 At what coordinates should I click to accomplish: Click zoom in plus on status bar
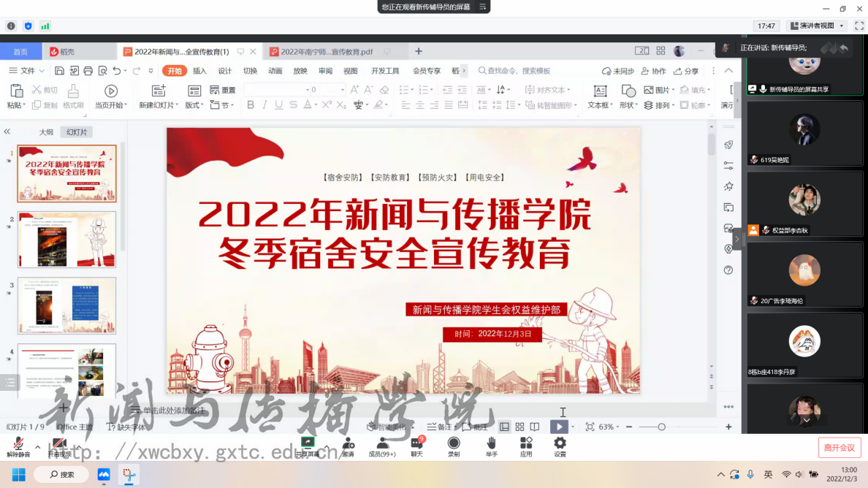pyautogui.click(x=728, y=427)
